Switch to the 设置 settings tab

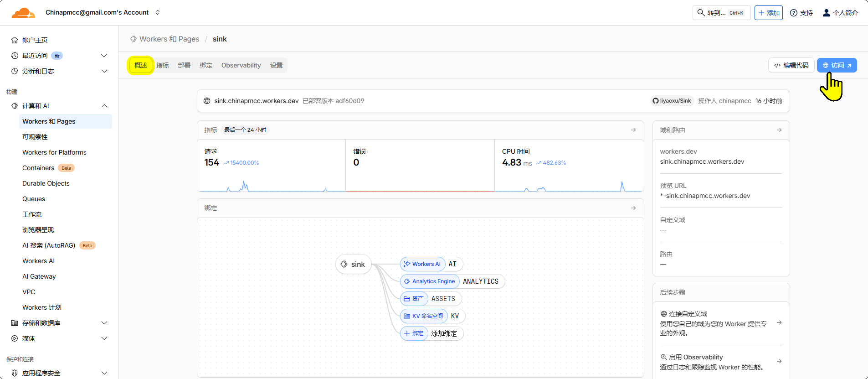[x=276, y=65]
